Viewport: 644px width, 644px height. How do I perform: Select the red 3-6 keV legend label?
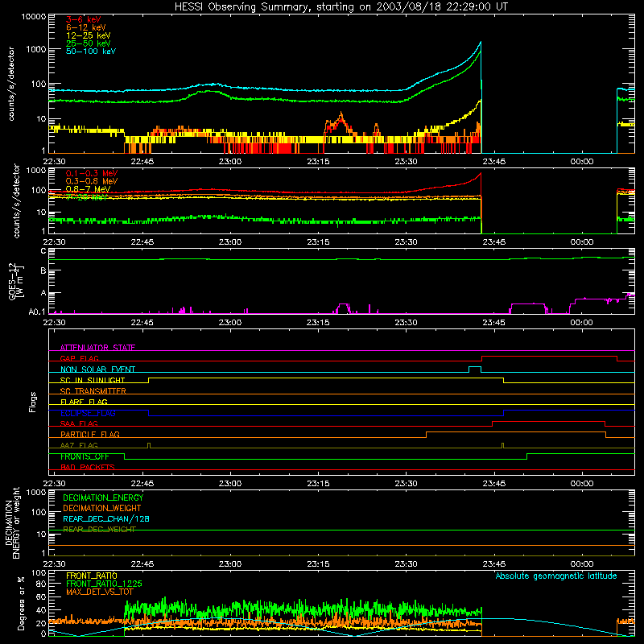pos(84,19)
